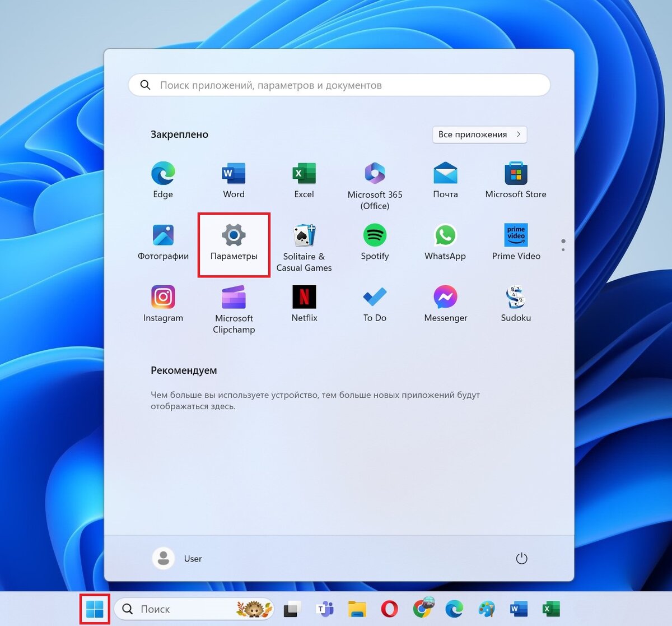The image size is (672, 626).
Task: Launch Sudoku game
Action: click(516, 303)
